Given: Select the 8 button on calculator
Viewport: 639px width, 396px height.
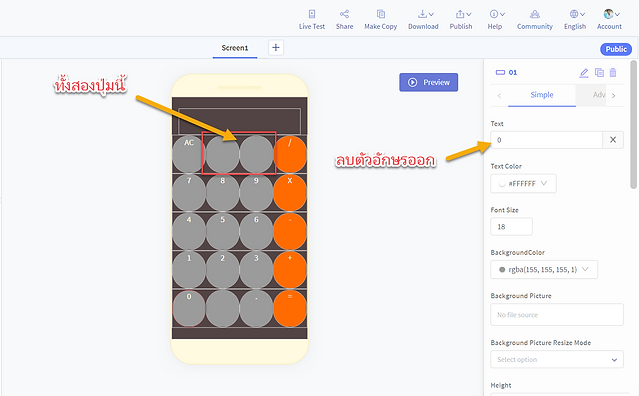Looking at the screenshot, I should (x=223, y=192).
